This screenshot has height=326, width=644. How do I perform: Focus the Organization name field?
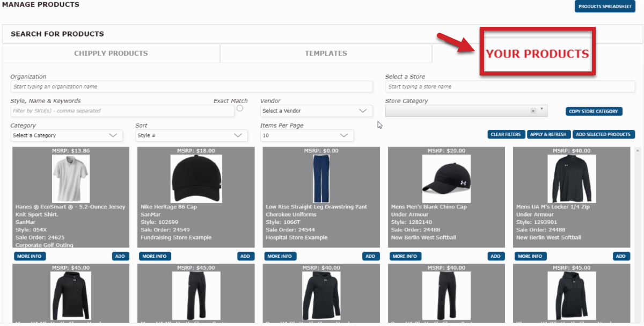191,86
